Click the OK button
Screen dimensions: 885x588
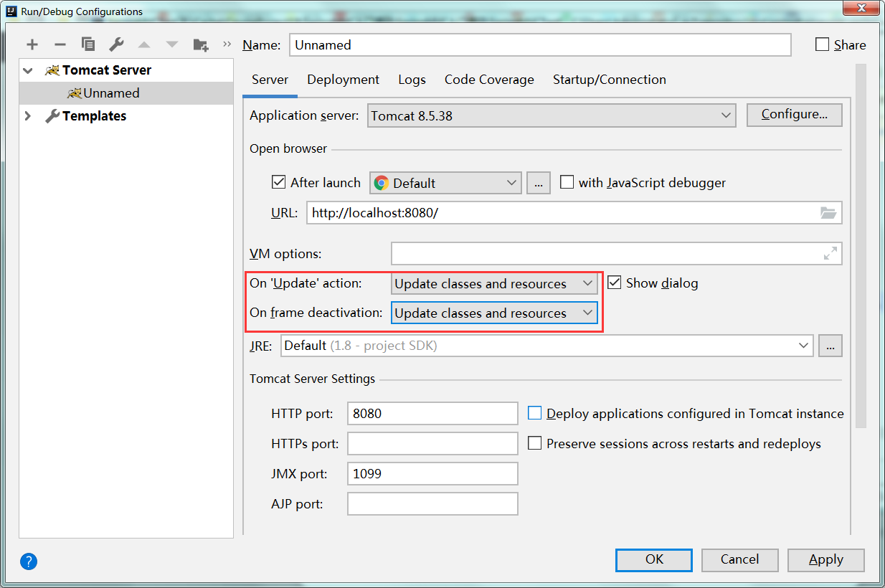pos(654,560)
